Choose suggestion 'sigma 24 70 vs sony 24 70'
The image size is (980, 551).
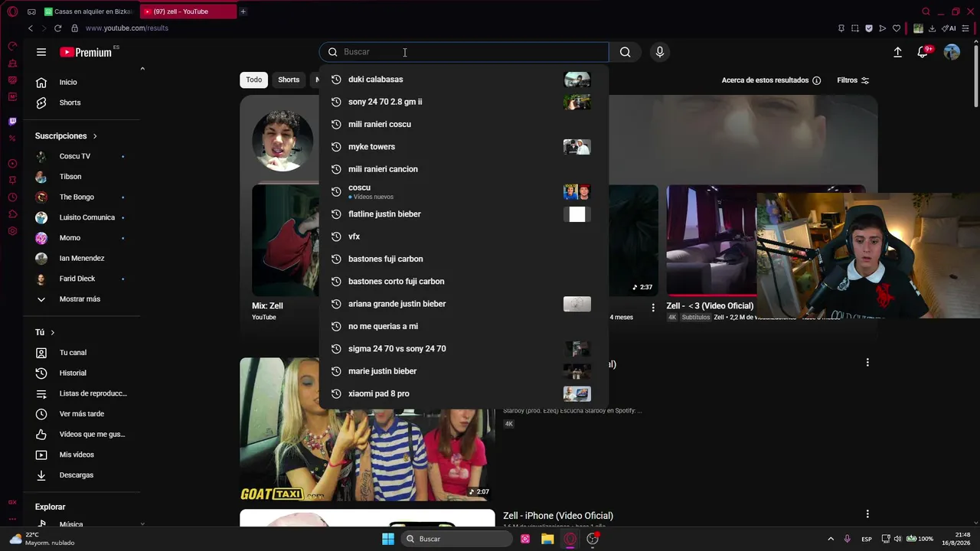(463, 349)
